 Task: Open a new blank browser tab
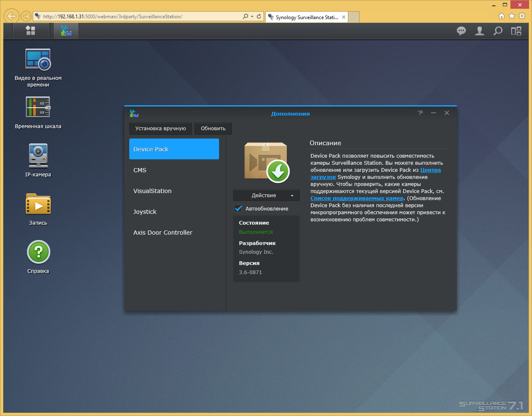(353, 17)
